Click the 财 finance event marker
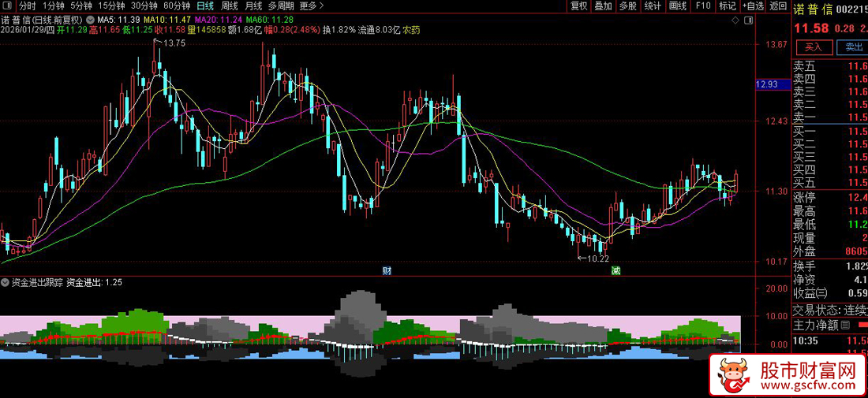This screenshot has height=398, width=868. (x=387, y=271)
